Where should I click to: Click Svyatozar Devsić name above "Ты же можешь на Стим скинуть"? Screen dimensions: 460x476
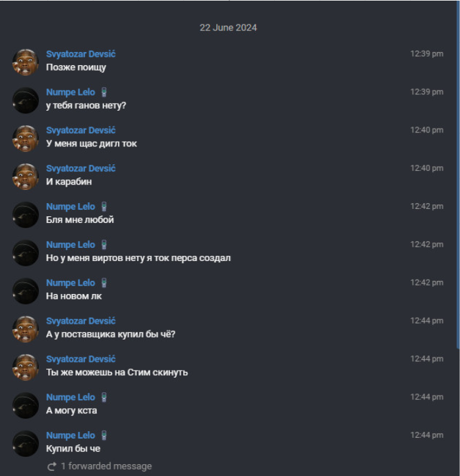pos(80,359)
